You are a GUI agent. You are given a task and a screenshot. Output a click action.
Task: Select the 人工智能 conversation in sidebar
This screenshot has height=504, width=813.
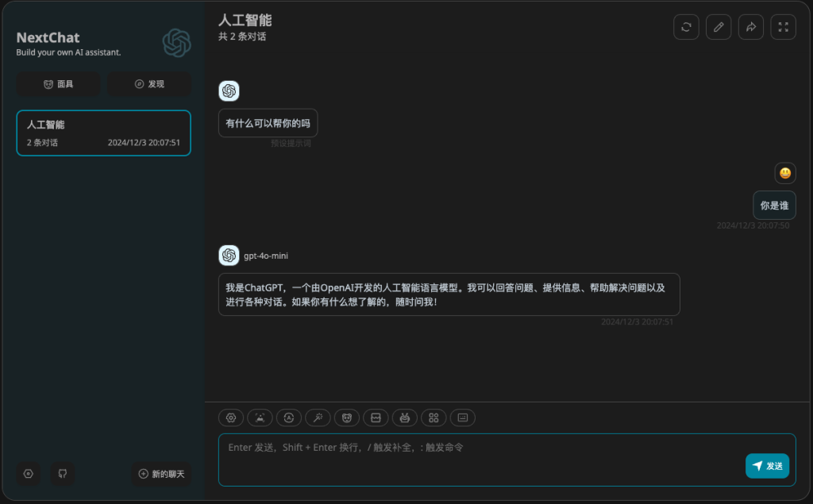pos(104,133)
